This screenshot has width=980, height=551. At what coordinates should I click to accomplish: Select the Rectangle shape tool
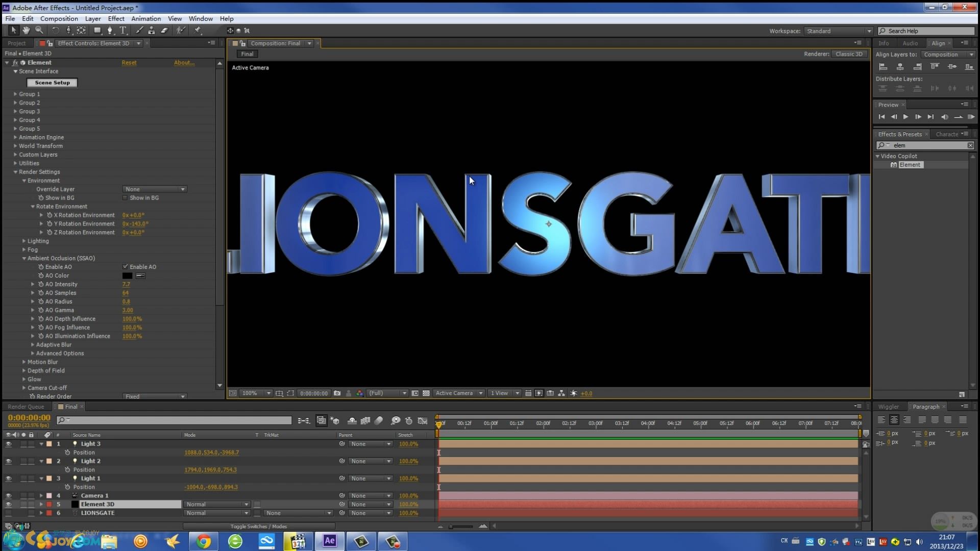pos(97,31)
